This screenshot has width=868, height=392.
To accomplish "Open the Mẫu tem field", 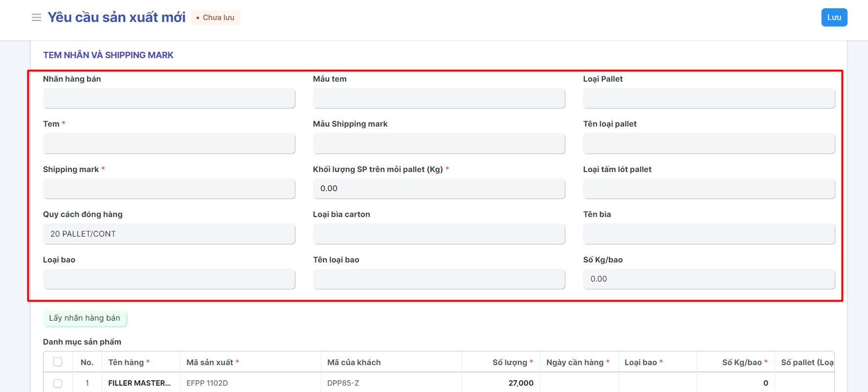I will (439, 98).
